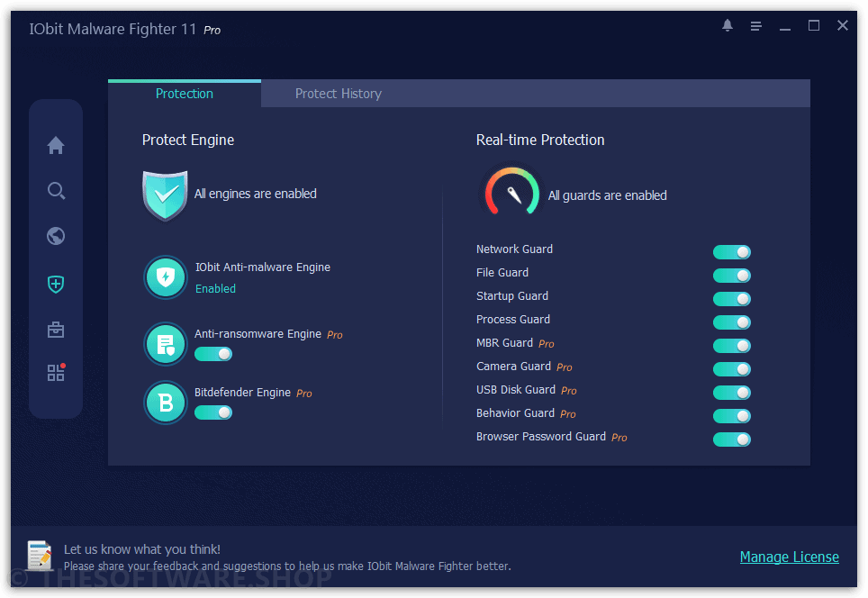Toggle USB Disk Guard switch

732,393
